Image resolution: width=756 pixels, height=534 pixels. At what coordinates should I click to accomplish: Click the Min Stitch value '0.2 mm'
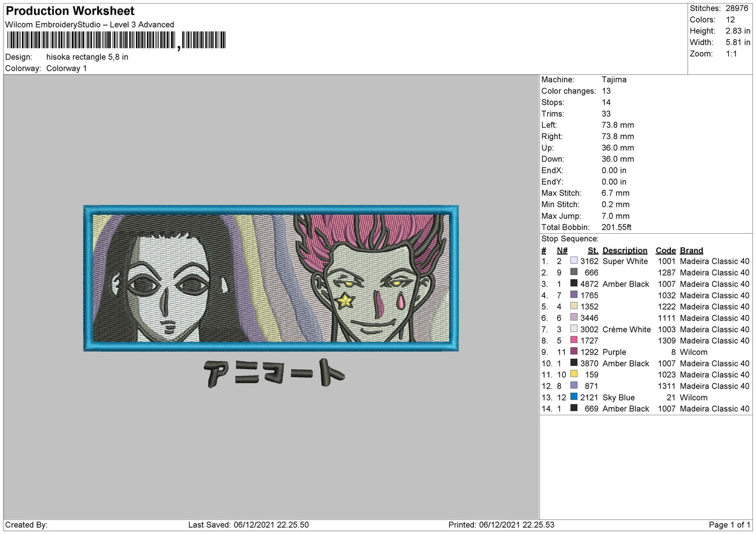coord(616,204)
